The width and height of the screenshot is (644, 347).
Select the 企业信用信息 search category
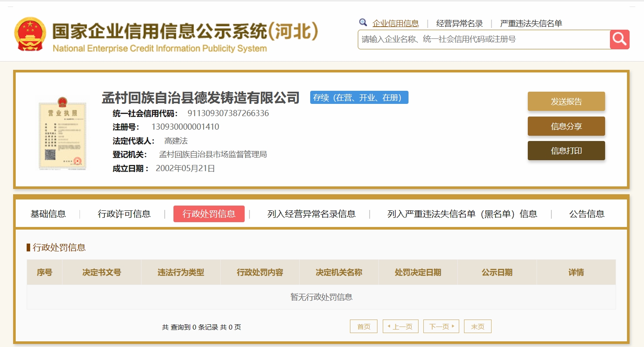395,24
